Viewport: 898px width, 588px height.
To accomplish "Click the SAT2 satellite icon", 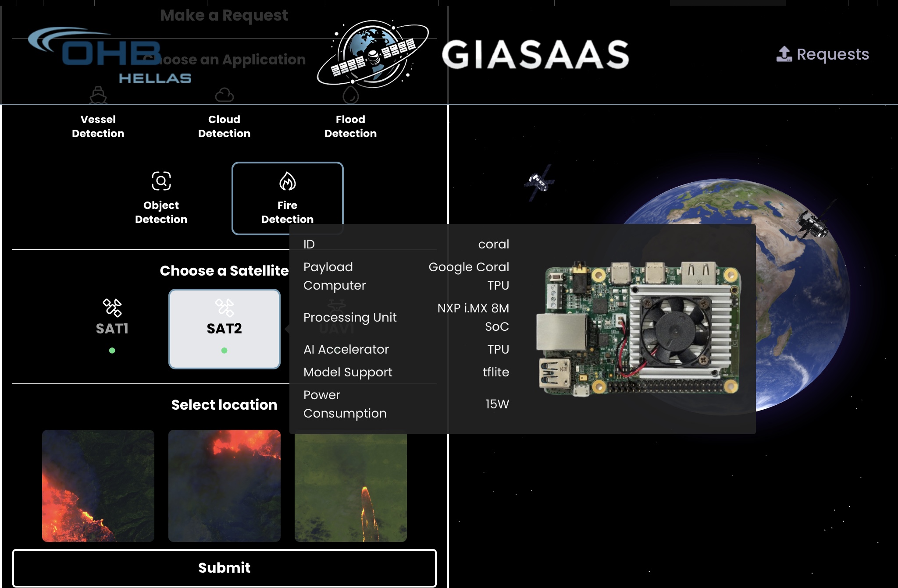I will (x=224, y=308).
